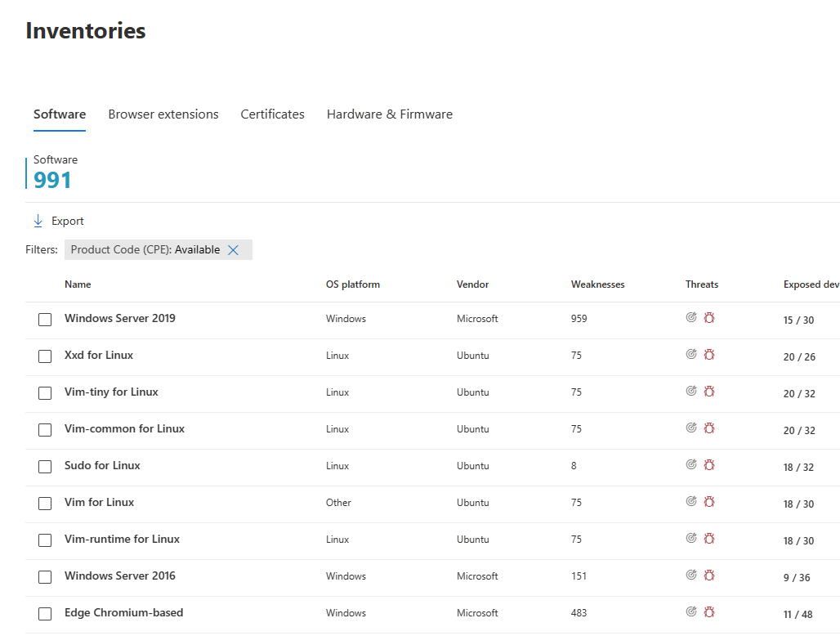
Task: Switch to the Software tab
Action: 60,114
